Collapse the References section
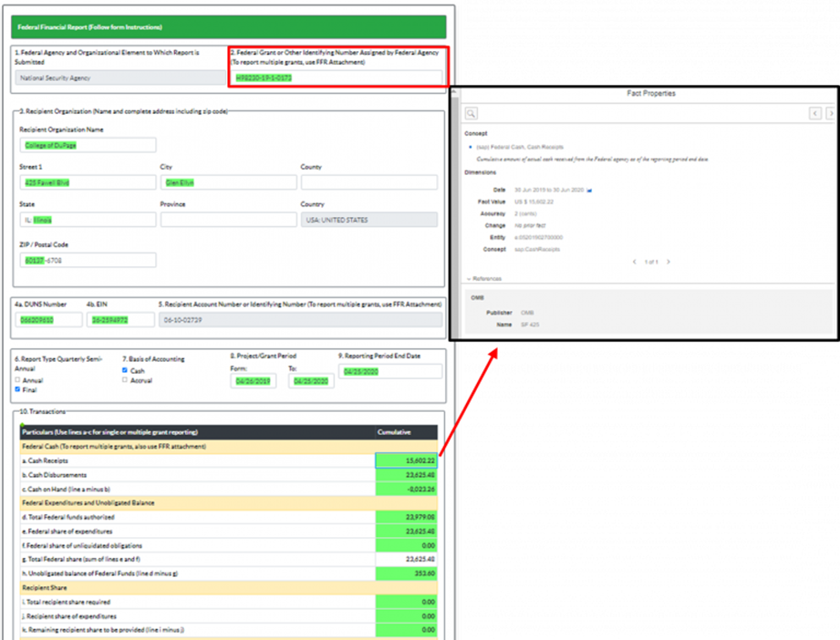Viewport: 840px width, 640px height. coord(469,279)
